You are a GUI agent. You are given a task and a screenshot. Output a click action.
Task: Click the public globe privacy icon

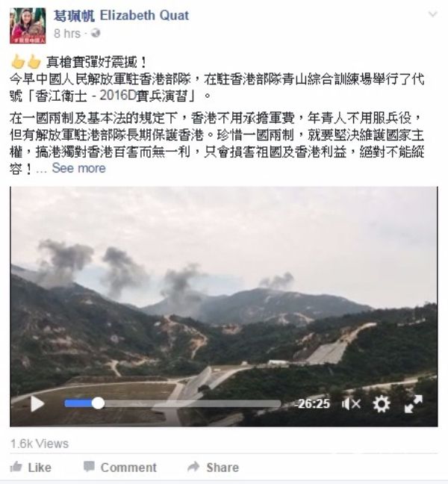(96, 33)
